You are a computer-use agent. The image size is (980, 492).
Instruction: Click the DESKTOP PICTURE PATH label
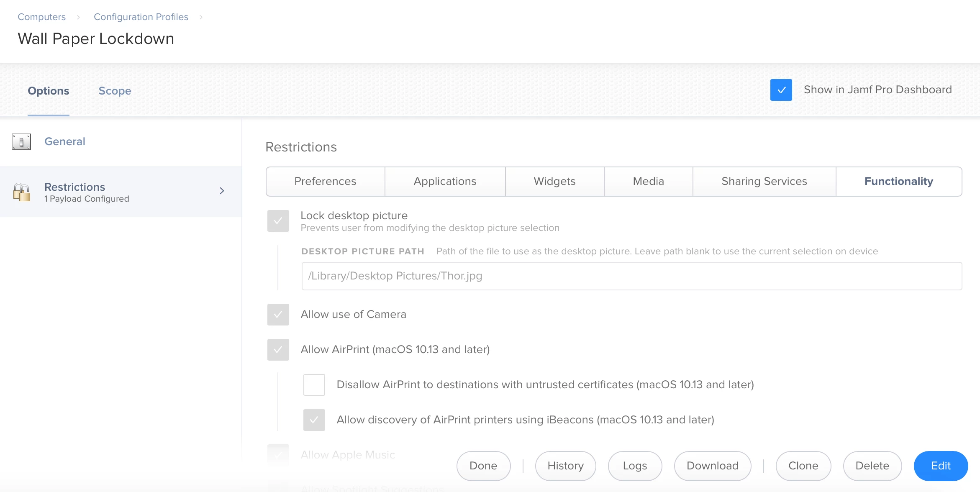tap(363, 251)
